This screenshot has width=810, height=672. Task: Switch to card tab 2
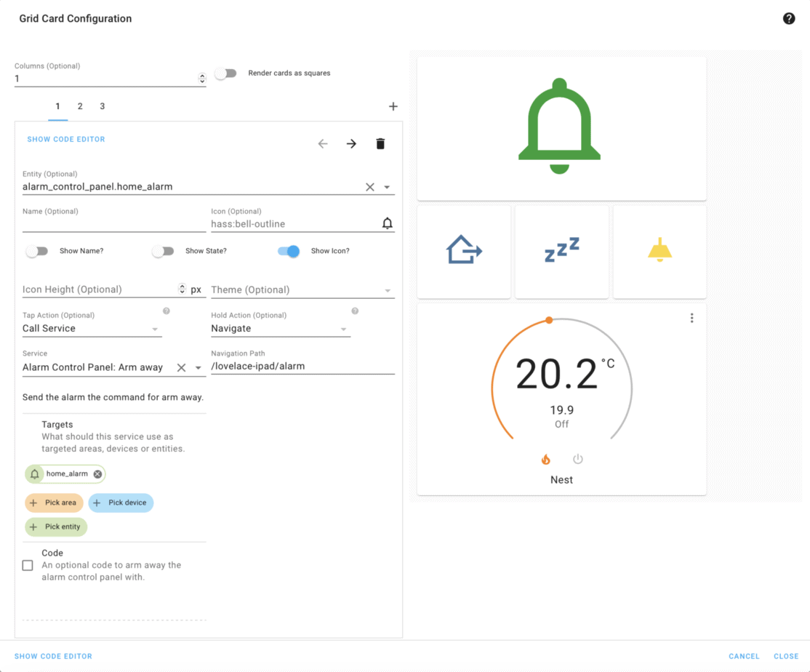pyautogui.click(x=80, y=106)
